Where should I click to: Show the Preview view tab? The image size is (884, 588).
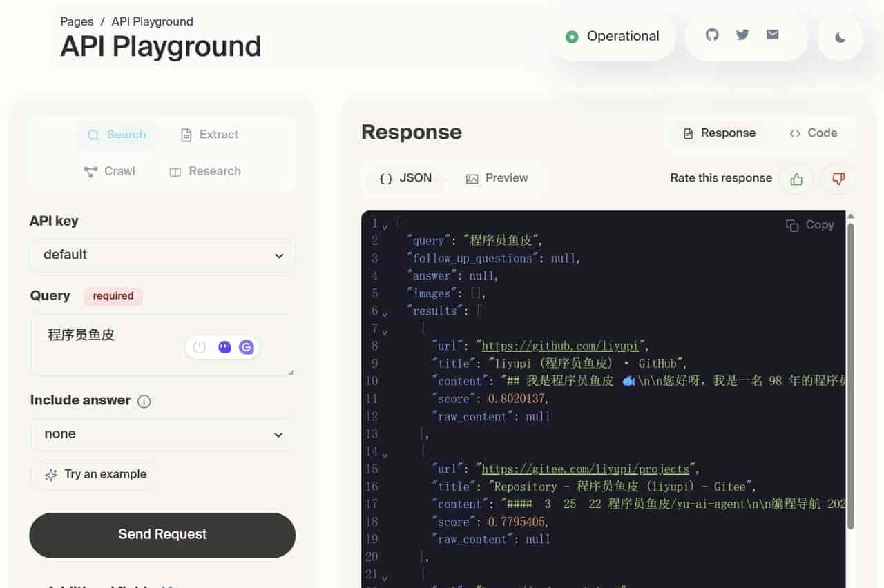[x=497, y=178]
